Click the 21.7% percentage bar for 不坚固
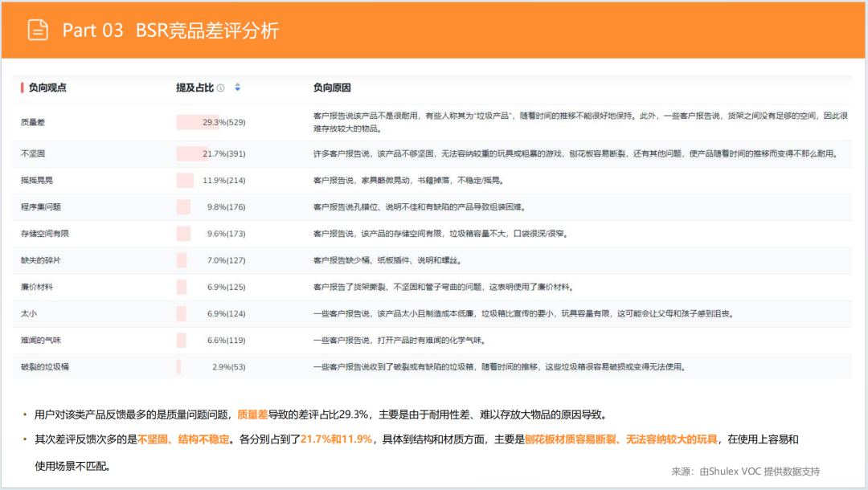 pyautogui.click(x=190, y=153)
